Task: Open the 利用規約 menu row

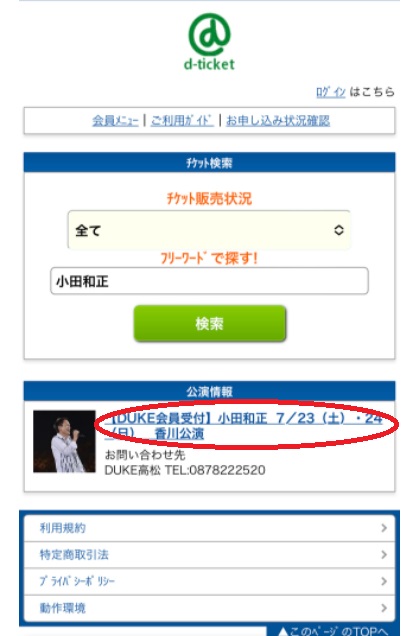Action: [209, 528]
